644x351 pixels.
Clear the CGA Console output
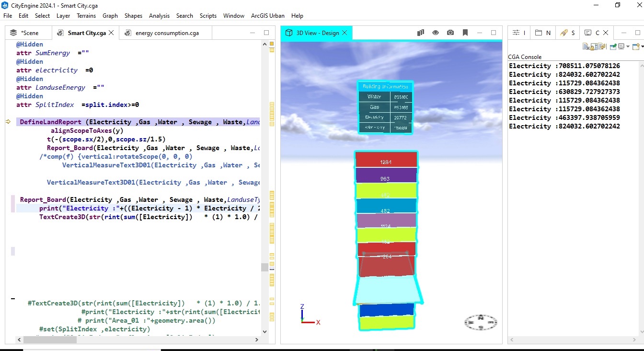click(585, 46)
